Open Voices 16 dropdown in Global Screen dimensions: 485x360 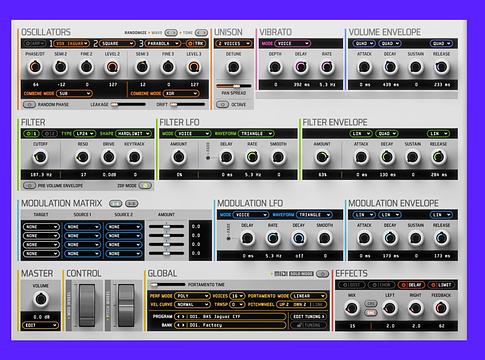click(x=237, y=296)
